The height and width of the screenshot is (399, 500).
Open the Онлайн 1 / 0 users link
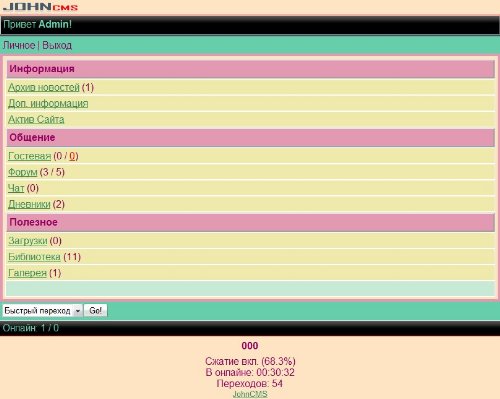[x=31, y=328]
